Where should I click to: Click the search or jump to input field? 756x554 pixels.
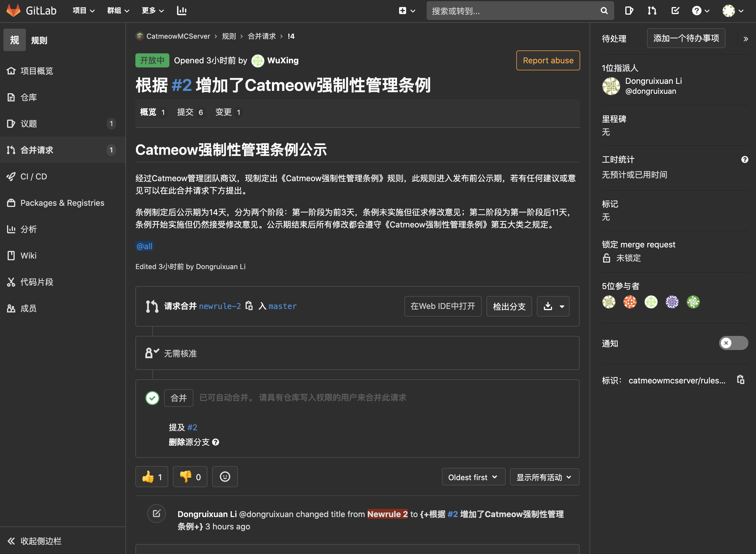513,11
